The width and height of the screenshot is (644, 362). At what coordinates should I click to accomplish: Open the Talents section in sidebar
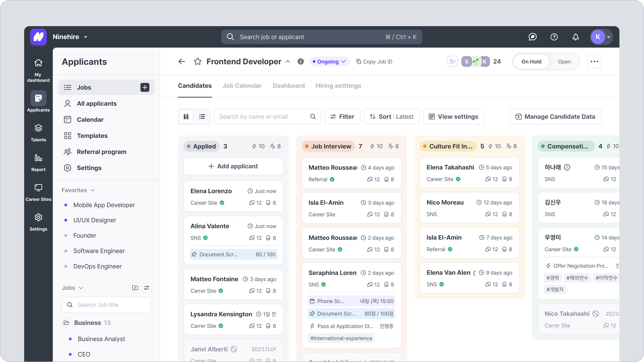pyautogui.click(x=38, y=133)
